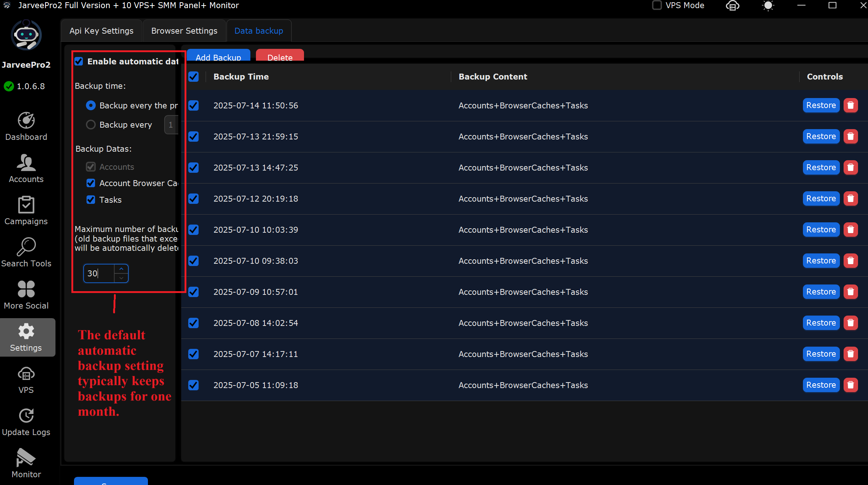
Task: Toggle Enable automatic data backup checkbox
Action: [x=79, y=61]
